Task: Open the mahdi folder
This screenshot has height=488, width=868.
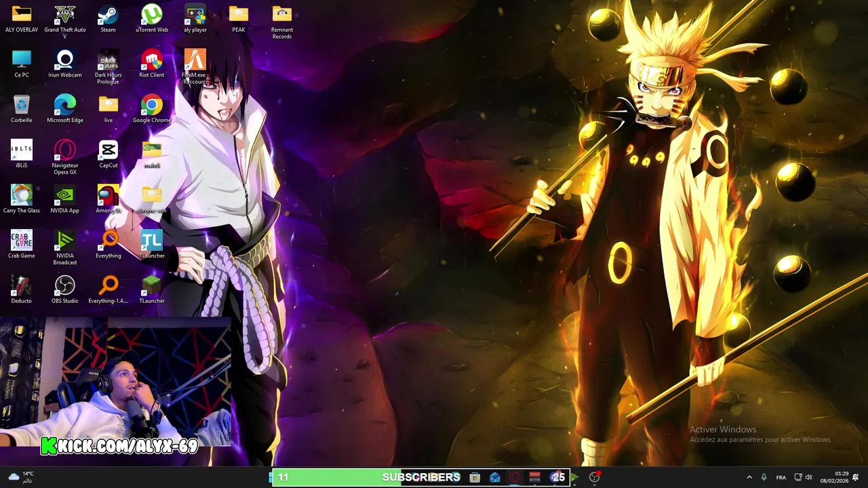Action: pyautogui.click(x=152, y=155)
